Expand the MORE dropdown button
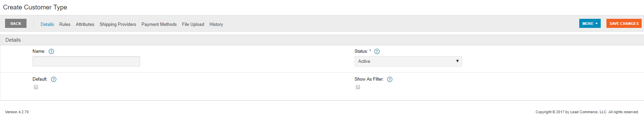 pos(590,24)
